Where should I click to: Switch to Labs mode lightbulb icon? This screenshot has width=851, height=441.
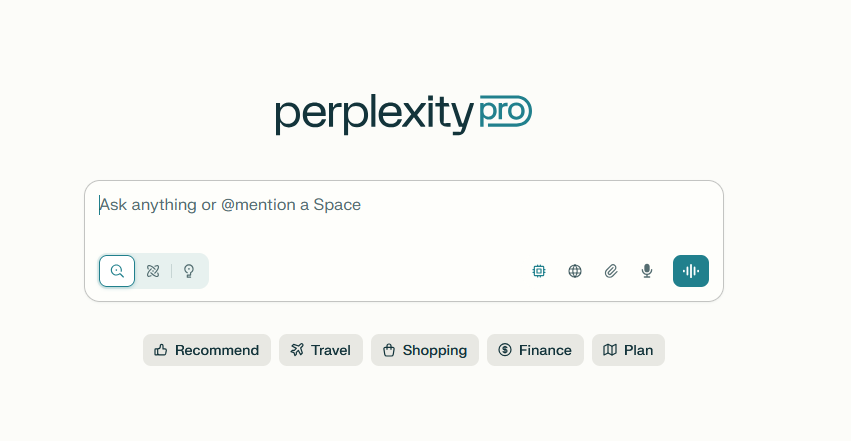tap(189, 271)
